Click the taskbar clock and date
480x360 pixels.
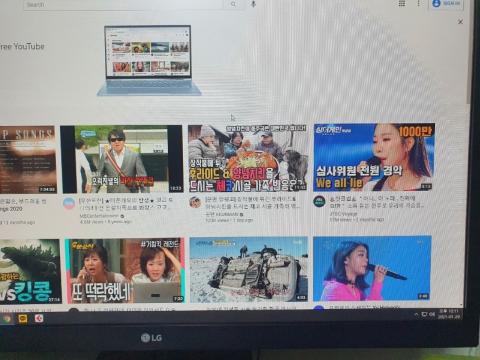(x=449, y=314)
